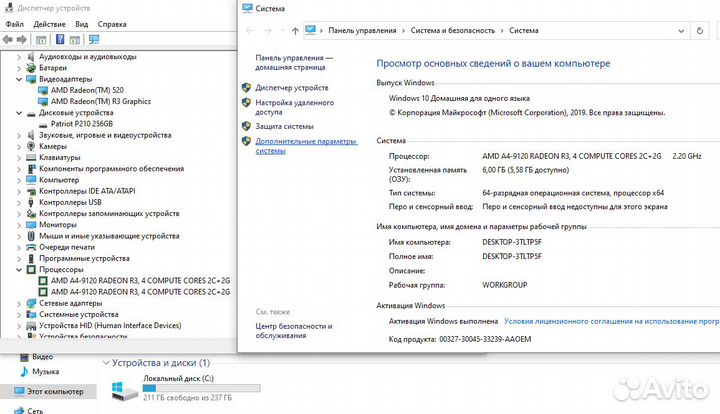Open Защита системы link
Viewport: 720px width, 414px height.
point(285,126)
